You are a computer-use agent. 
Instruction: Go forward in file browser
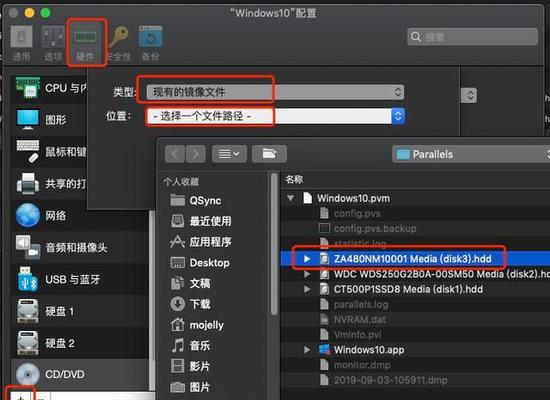pyautogui.click(x=195, y=154)
